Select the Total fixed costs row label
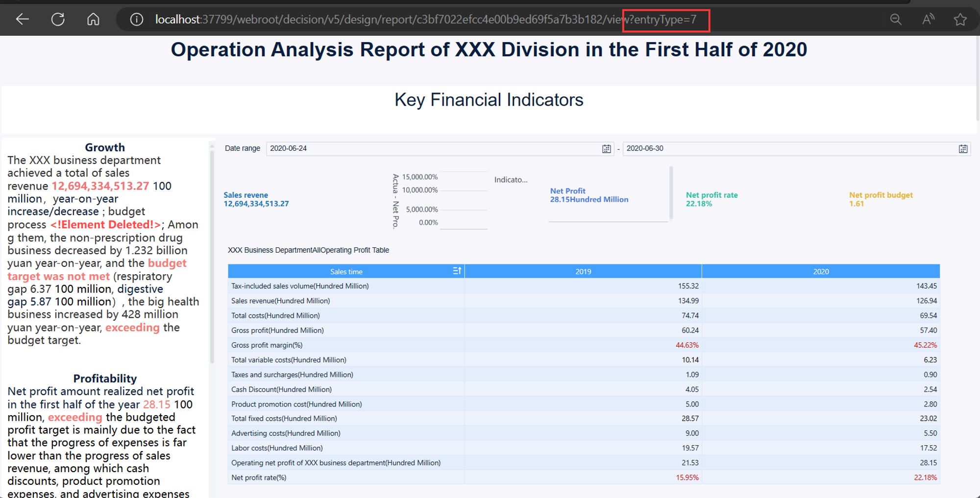 (284, 419)
